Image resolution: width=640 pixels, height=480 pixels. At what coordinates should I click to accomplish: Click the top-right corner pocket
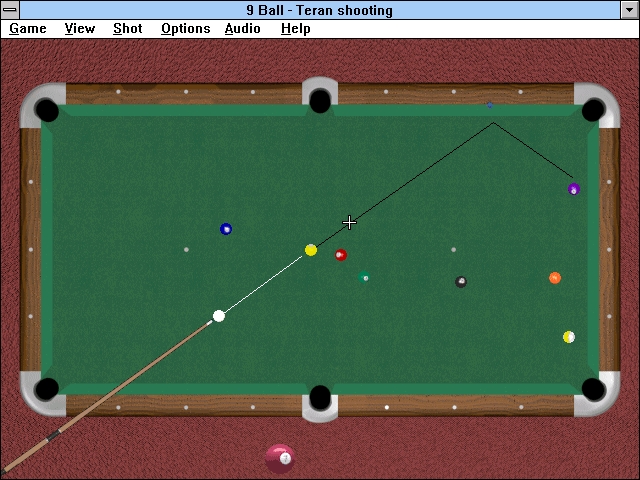(593, 109)
